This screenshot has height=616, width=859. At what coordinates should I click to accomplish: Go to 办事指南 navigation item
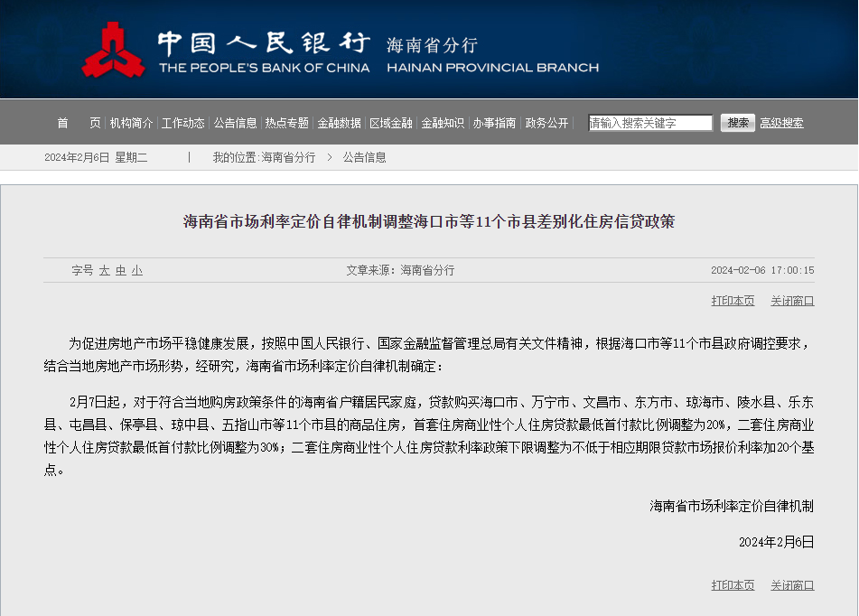tap(494, 123)
